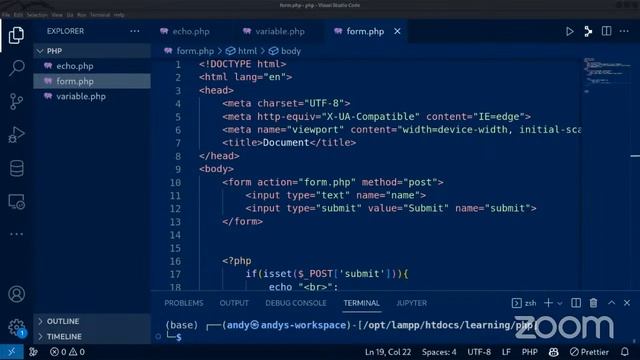The height and width of the screenshot is (360, 640).
Task: Click the source control icon in status bar
Action: [33, 352]
